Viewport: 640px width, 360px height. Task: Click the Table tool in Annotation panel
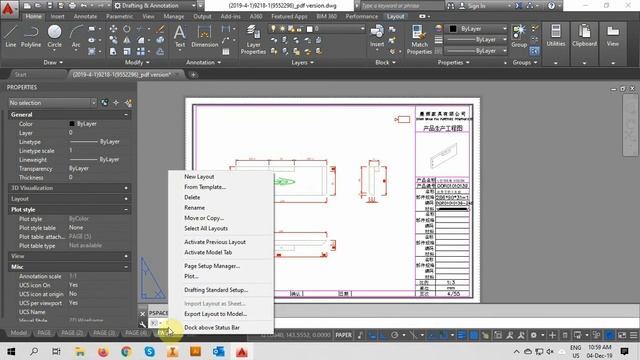tap(226, 52)
